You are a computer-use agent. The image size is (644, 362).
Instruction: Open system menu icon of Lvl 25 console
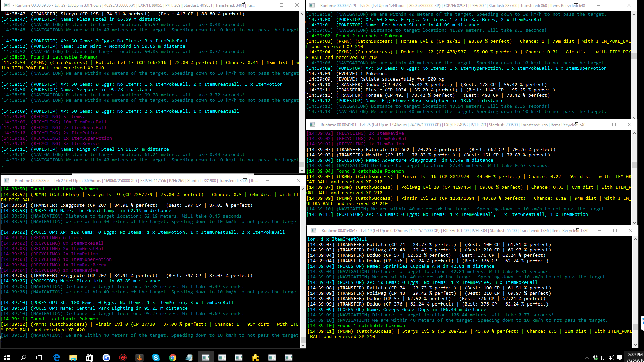click(x=312, y=125)
